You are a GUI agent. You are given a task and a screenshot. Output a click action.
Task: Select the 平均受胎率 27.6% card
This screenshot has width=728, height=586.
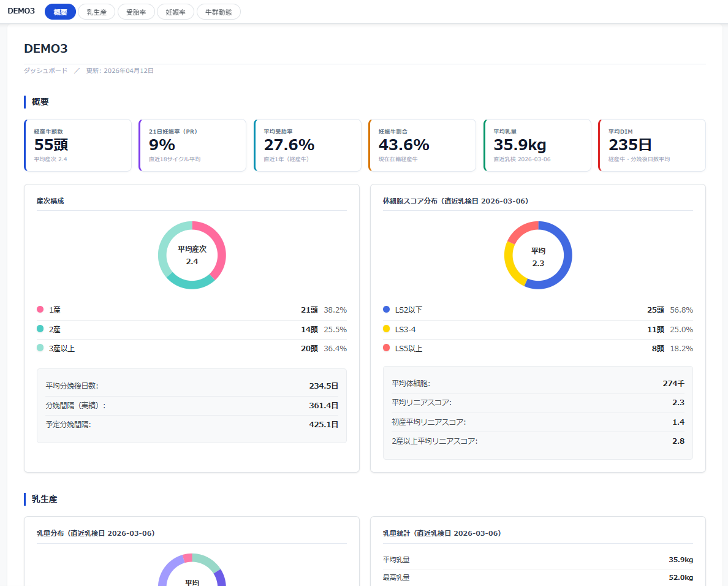308,145
